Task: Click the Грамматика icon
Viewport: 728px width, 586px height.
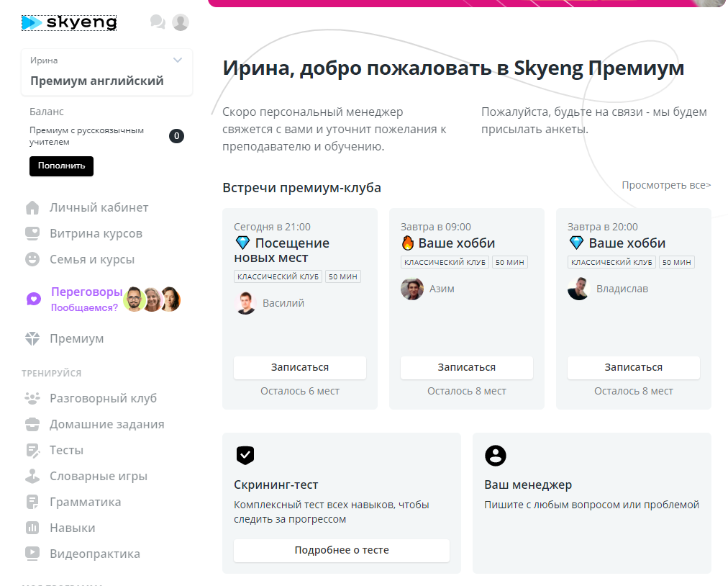Action: tap(32, 502)
